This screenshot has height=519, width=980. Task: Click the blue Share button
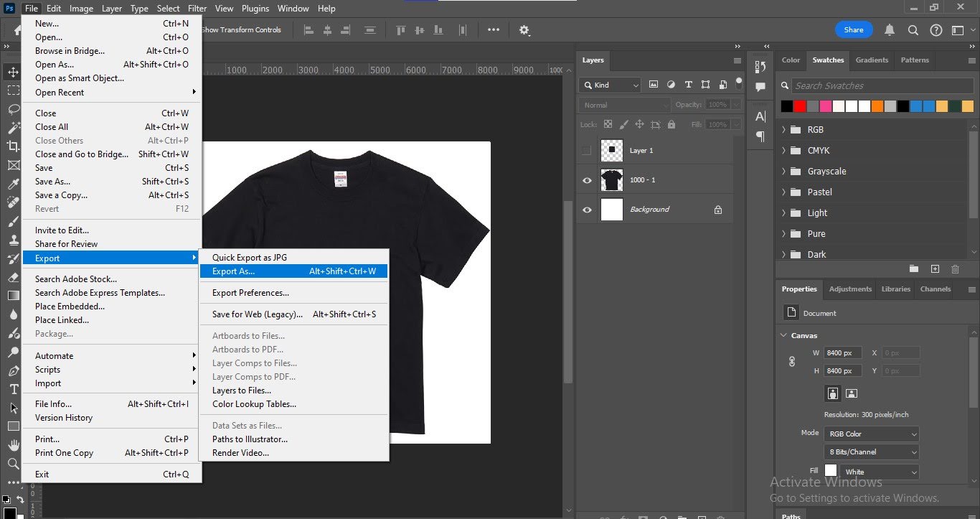click(854, 30)
